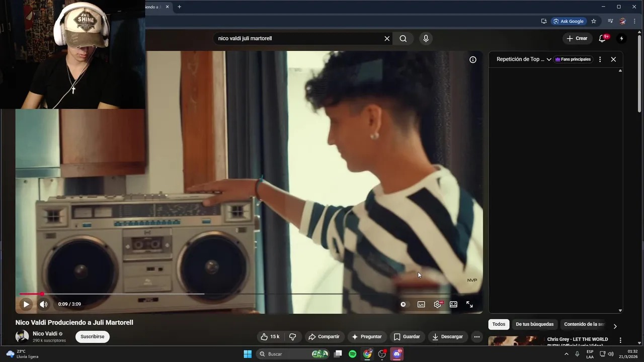644x362 pixels.
Task: Open a new Chrome tab with plus
Action: 179,7
